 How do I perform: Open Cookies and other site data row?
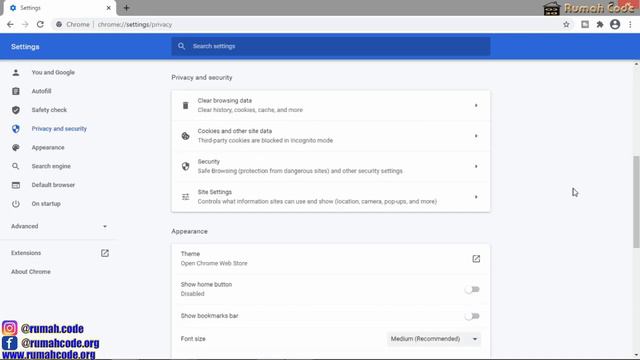pos(331,136)
